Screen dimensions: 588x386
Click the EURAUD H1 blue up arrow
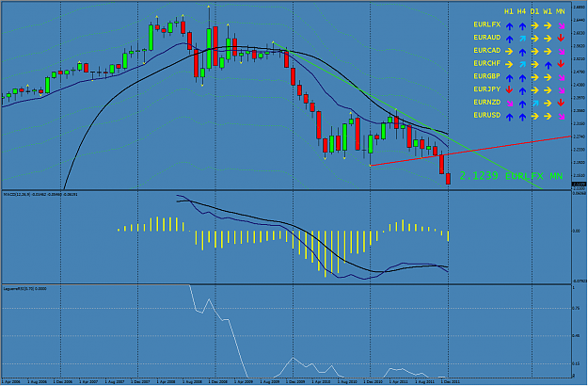(x=509, y=39)
